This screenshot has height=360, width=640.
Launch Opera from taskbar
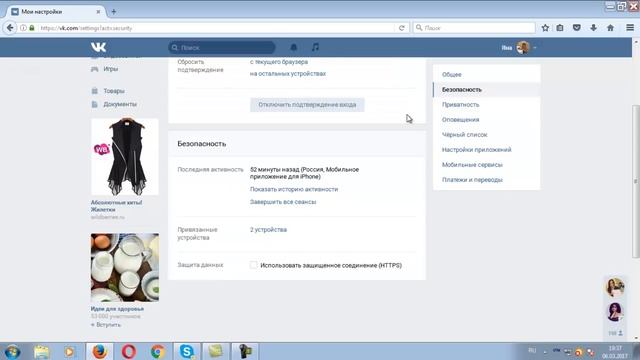tap(129, 351)
